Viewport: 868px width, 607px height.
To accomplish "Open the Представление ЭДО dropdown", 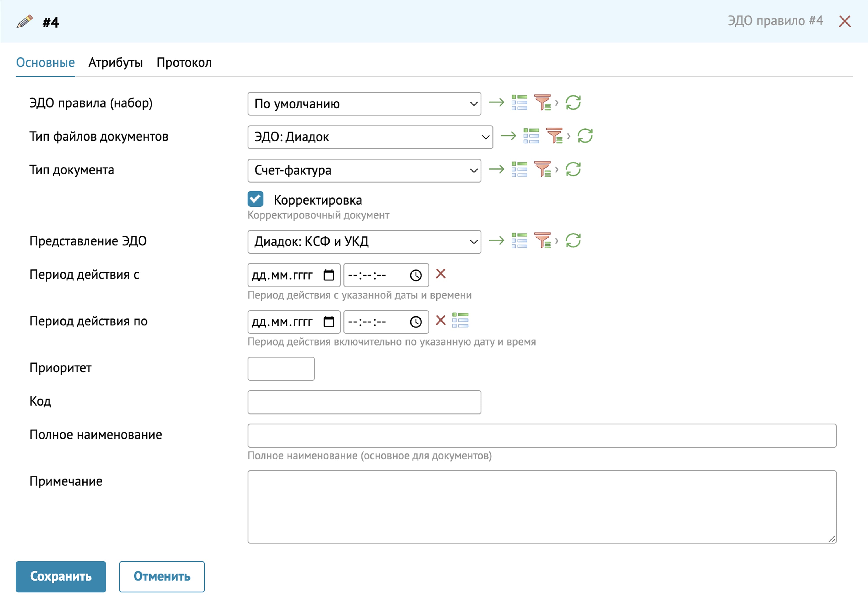I will [364, 242].
